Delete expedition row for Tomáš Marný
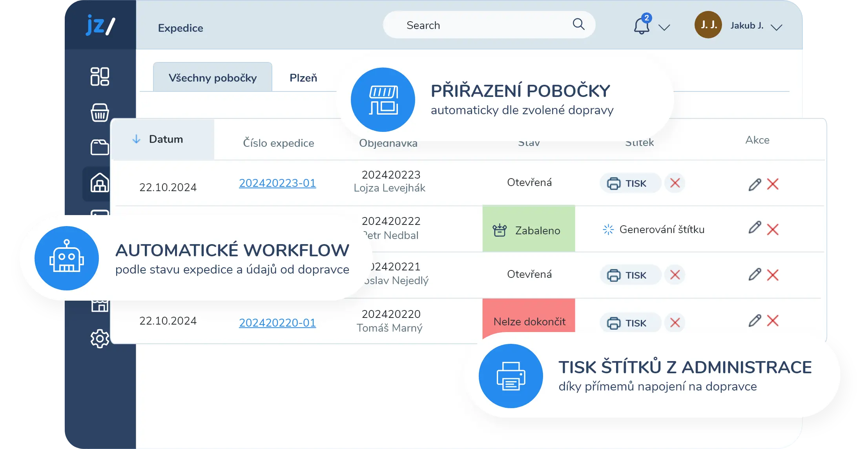868x449 pixels. (773, 321)
